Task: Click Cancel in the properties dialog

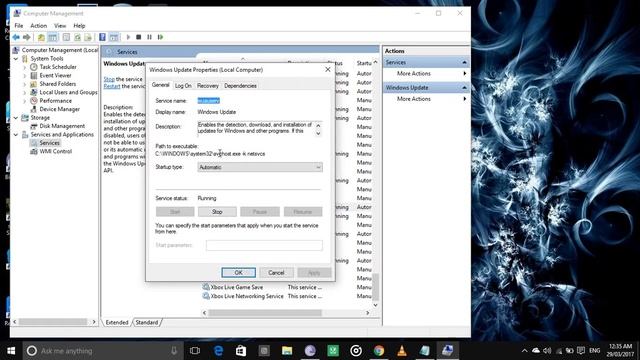Action: click(x=276, y=273)
